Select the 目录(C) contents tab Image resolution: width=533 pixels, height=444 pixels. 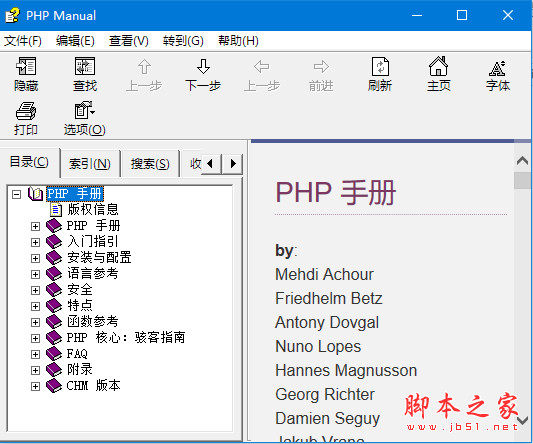[x=30, y=162]
